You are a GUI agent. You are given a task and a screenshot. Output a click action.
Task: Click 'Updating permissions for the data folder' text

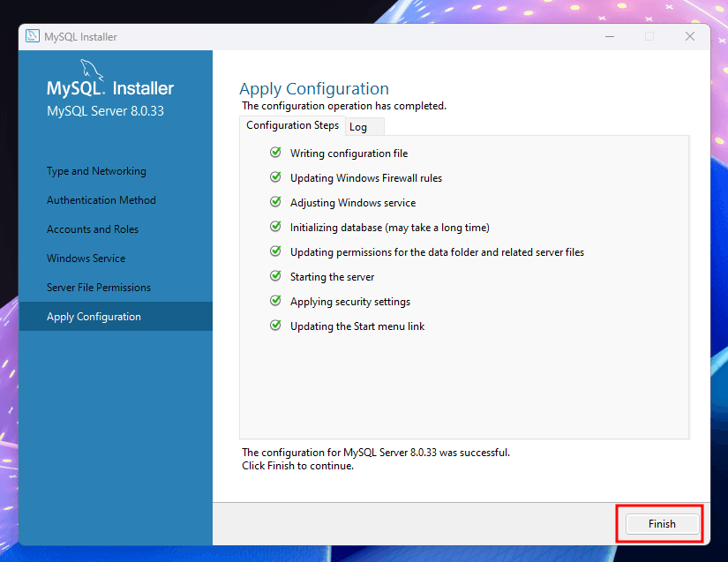pyautogui.click(x=437, y=252)
